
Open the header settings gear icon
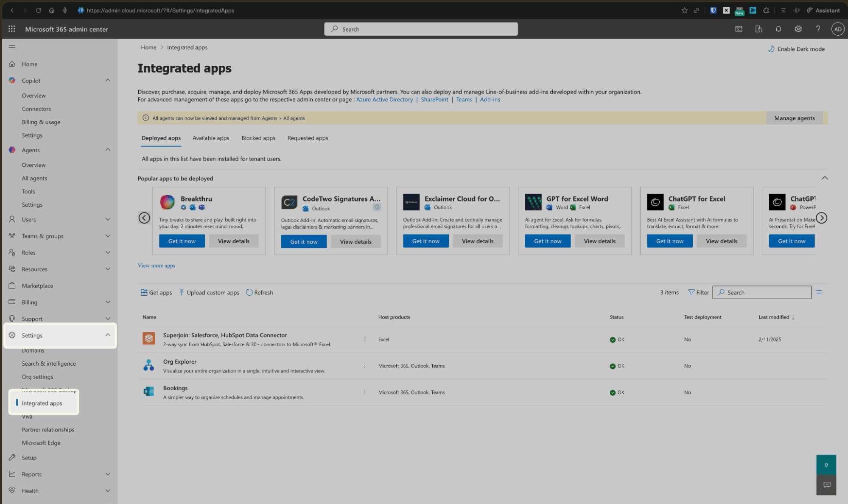click(x=798, y=29)
